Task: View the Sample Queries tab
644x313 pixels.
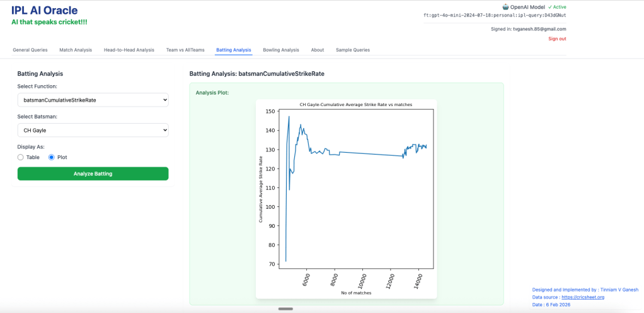Action: click(x=353, y=50)
